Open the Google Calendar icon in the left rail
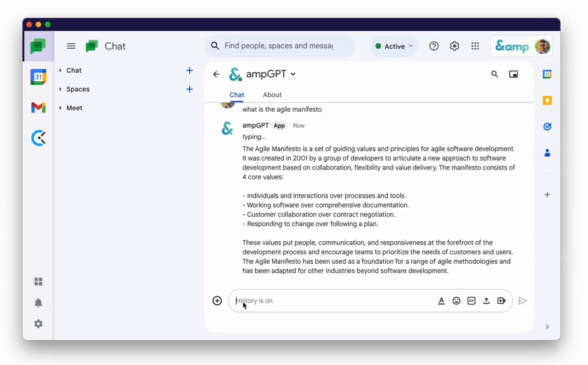This screenshot has height=365, width=588. click(38, 77)
